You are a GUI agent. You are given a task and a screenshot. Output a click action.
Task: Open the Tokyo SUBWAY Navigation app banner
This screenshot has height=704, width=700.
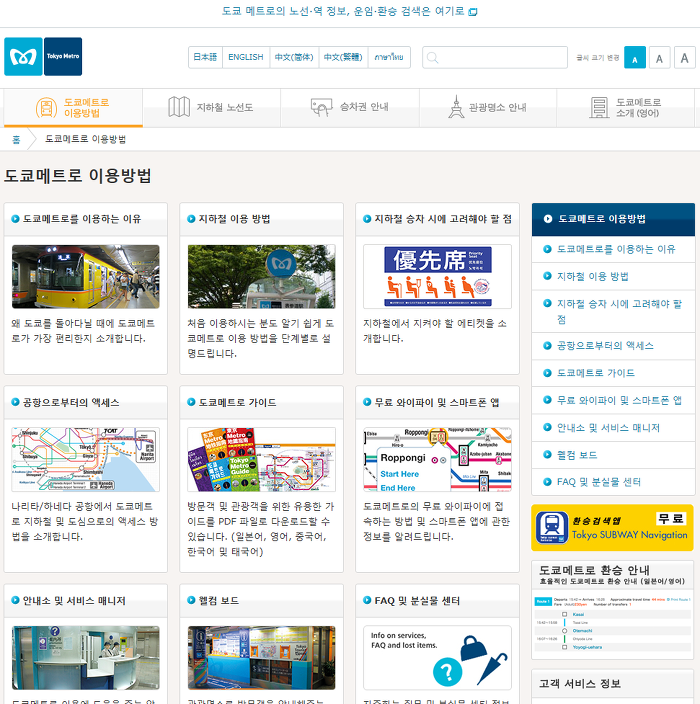coord(612,528)
